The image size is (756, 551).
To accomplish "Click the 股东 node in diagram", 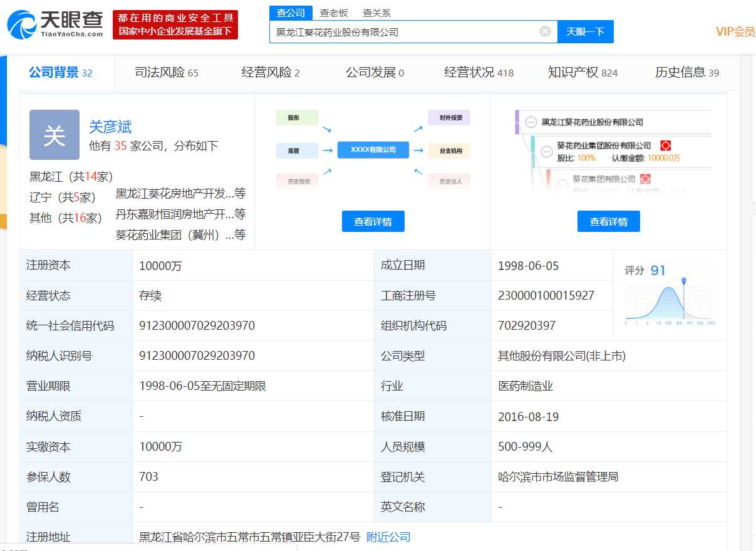I will 297,118.
